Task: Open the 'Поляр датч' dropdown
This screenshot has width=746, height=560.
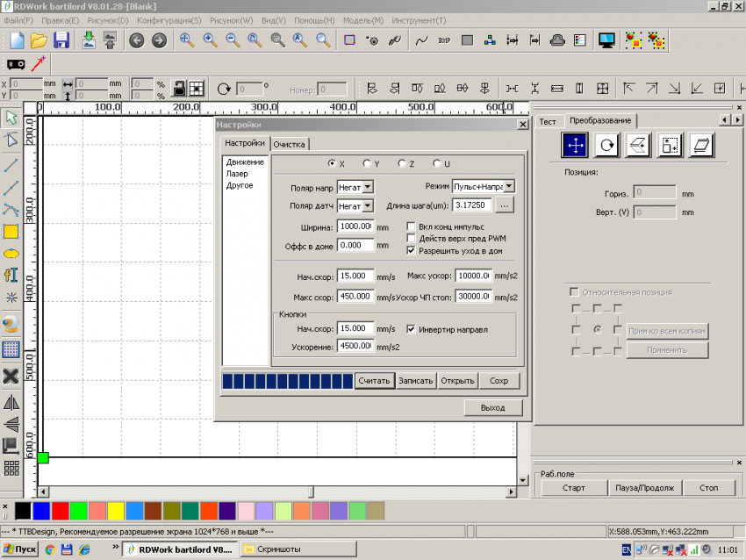Action: [368, 205]
